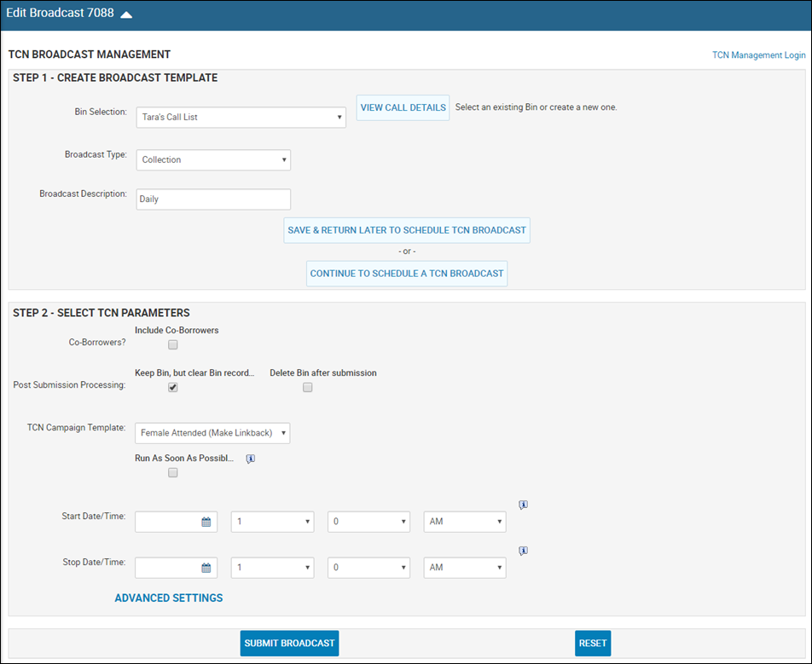812x664 pixels.
Task: Open the Bin Selection dropdown
Action: pos(241,118)
